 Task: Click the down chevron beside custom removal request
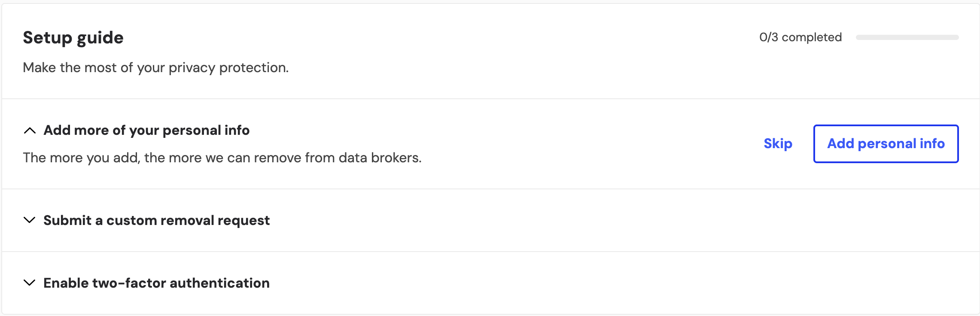coord(29,220)
